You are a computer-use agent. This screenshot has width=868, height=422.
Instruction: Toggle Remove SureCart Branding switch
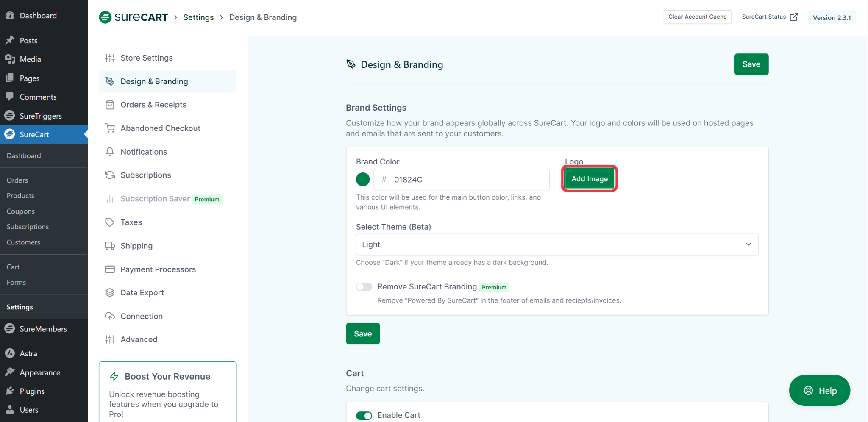[x=364, y=287]
